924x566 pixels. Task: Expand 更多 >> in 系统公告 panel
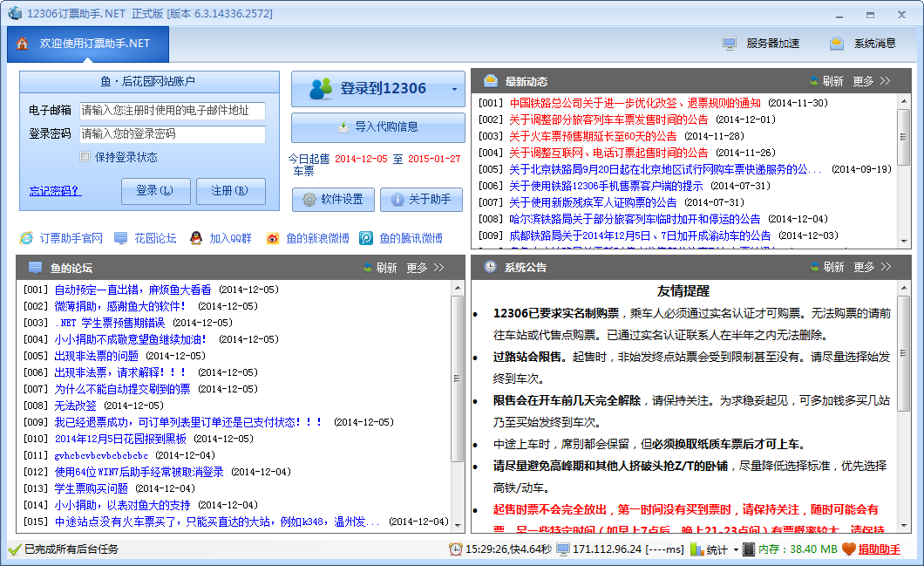tap(873, 267)
